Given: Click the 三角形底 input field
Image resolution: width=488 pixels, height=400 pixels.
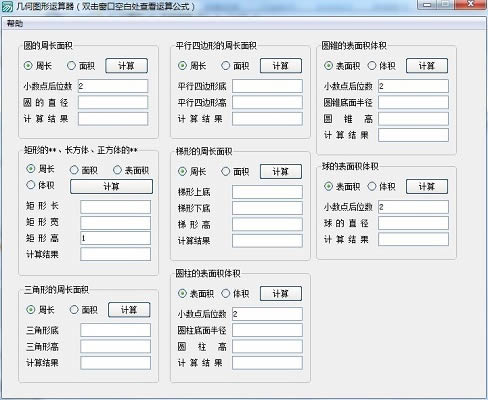Looking at the screenshot, I should click(x=115, y=330).
